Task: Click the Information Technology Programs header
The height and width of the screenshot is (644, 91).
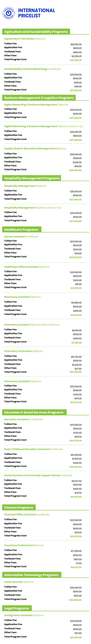Action: click(x=31, y=575)
